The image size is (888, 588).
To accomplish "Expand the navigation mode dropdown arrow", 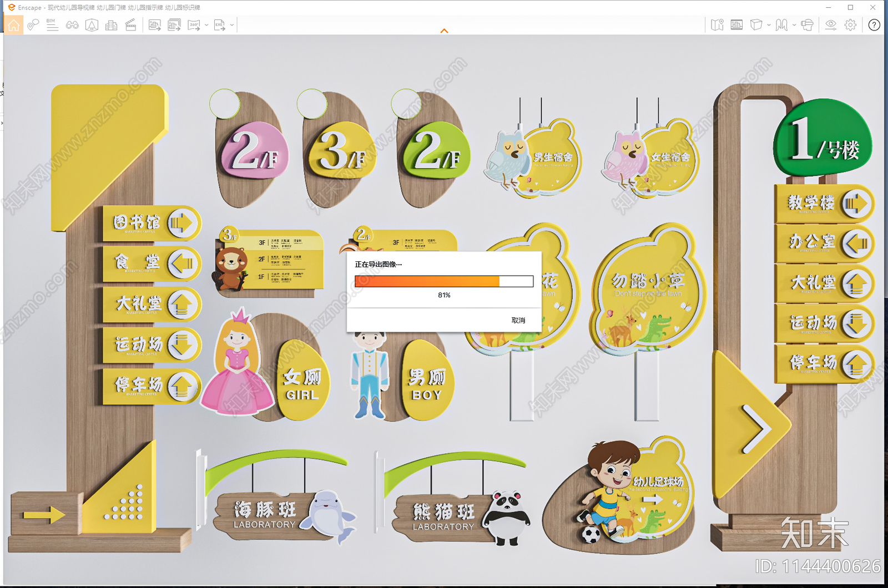I will (794, 25).
